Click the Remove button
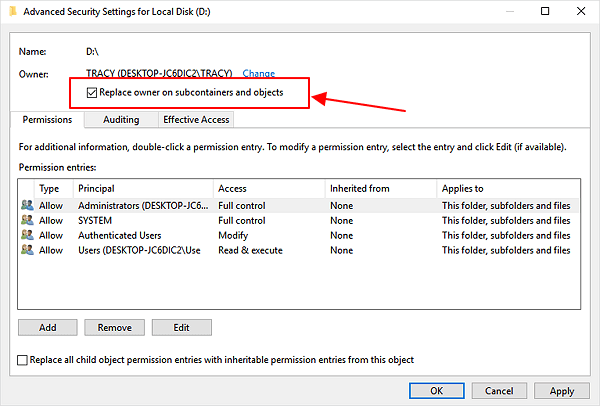Screen dimensions: 600x406 (x=114, y=327)
